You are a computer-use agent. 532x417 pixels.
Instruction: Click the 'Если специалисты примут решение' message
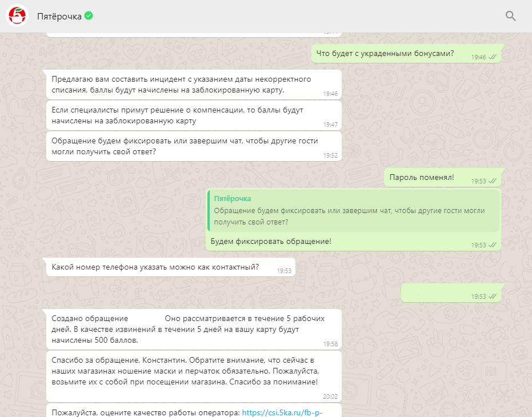point(177,115)
